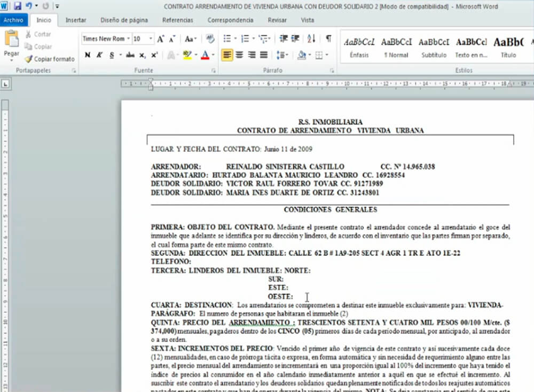Viewport: 534px width, 392px height.
Task: Click the Pegar clipboard icon
Action: point(11,40)
